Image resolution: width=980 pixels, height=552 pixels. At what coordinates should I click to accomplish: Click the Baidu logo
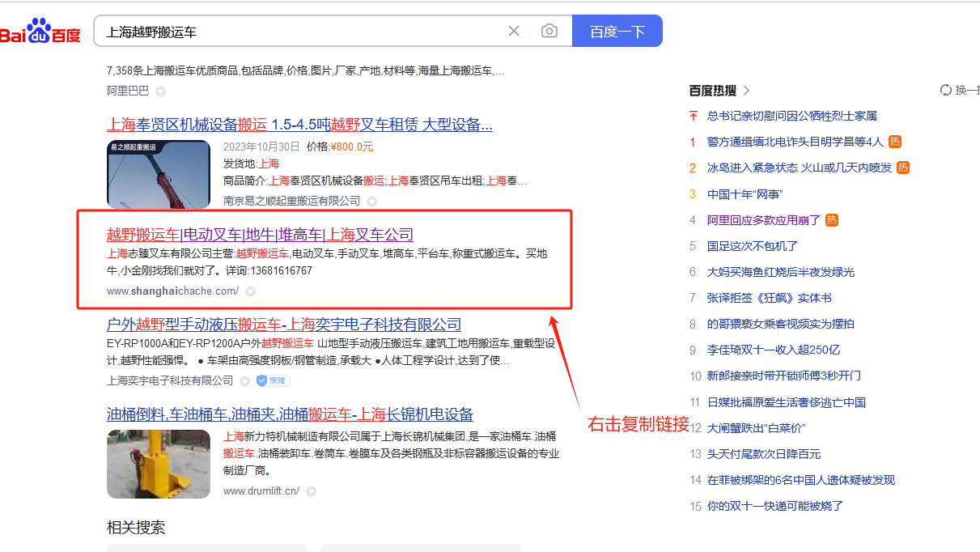[40, 32]
